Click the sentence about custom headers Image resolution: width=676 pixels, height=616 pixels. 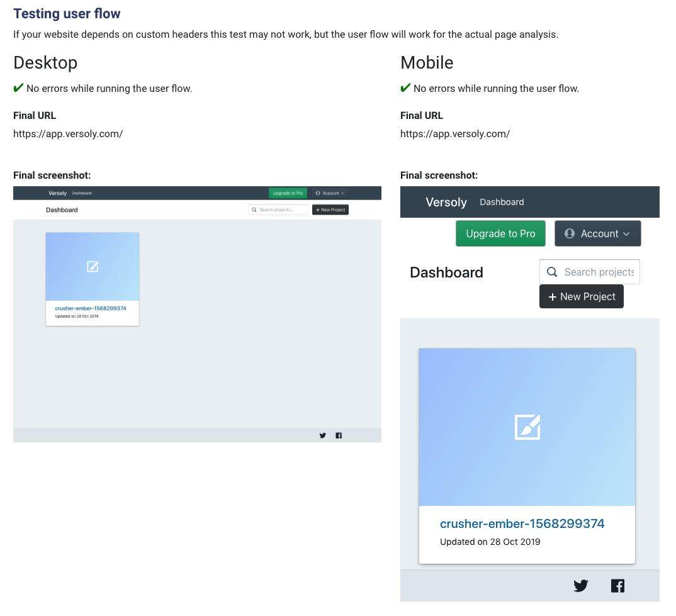pyautogui.click(x=285, y=35)
